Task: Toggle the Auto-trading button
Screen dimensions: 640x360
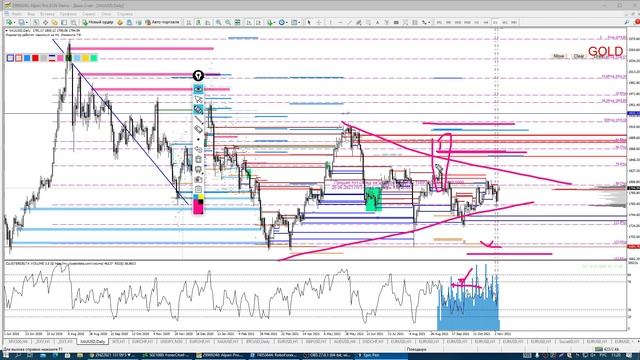Action: (x=162, y=22)
